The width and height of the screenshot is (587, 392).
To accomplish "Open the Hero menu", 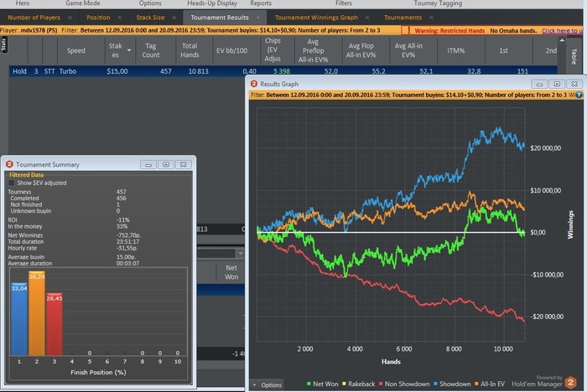I will 23,3.
